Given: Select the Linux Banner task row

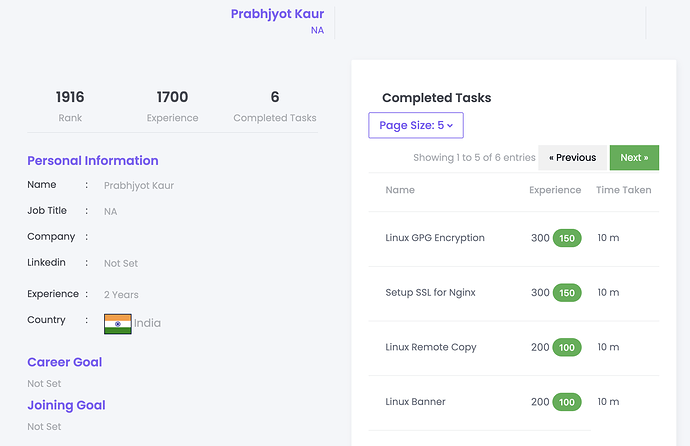Looking at the screenshot, I should tap(415, 401).
